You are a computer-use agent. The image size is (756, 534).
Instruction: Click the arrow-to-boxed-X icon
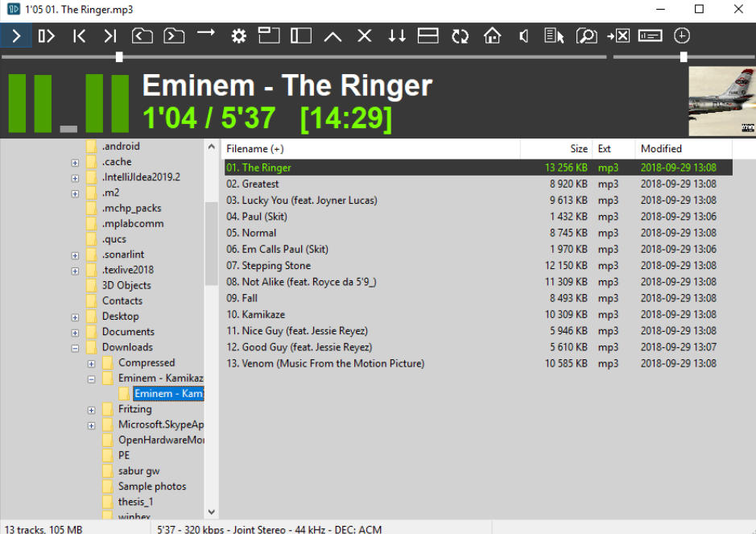tap(618, 35)
